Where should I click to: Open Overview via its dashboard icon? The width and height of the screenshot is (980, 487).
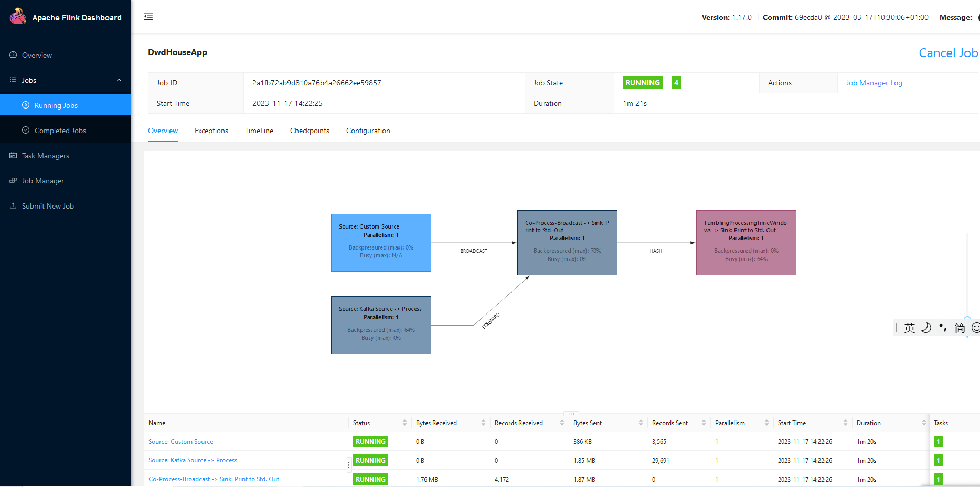click(13, 55)
